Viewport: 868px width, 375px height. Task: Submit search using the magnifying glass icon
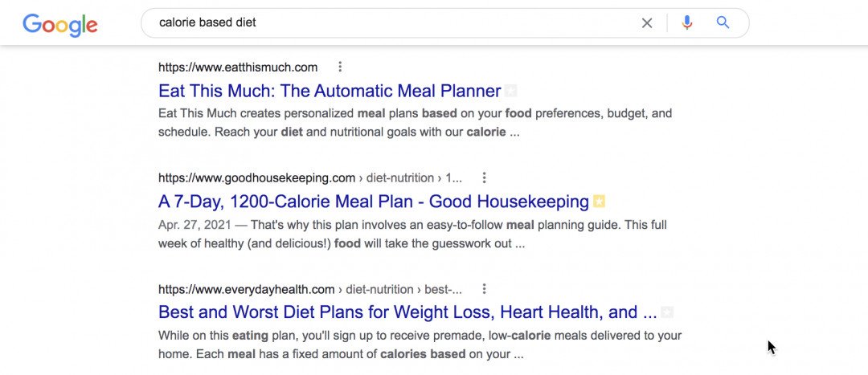click(x=723, y=22)
